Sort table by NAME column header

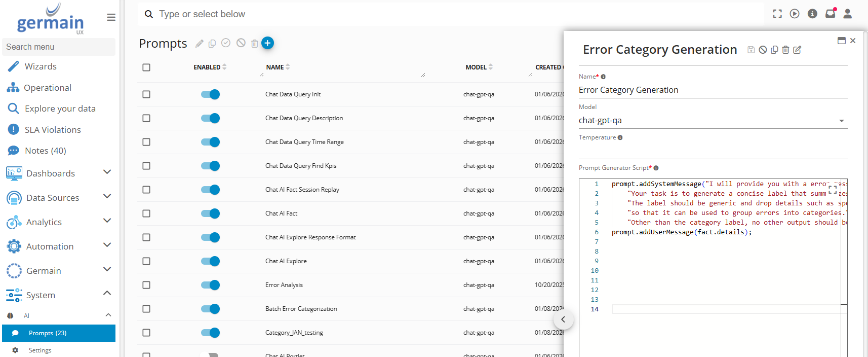275,67
